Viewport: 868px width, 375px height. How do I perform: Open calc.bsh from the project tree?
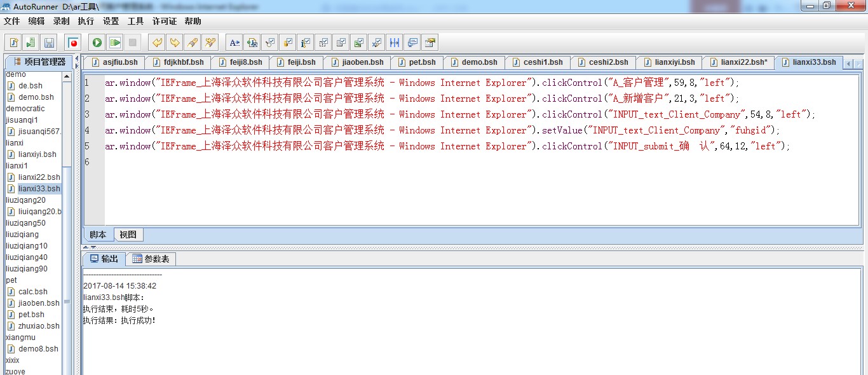click(x=32, y=292)
